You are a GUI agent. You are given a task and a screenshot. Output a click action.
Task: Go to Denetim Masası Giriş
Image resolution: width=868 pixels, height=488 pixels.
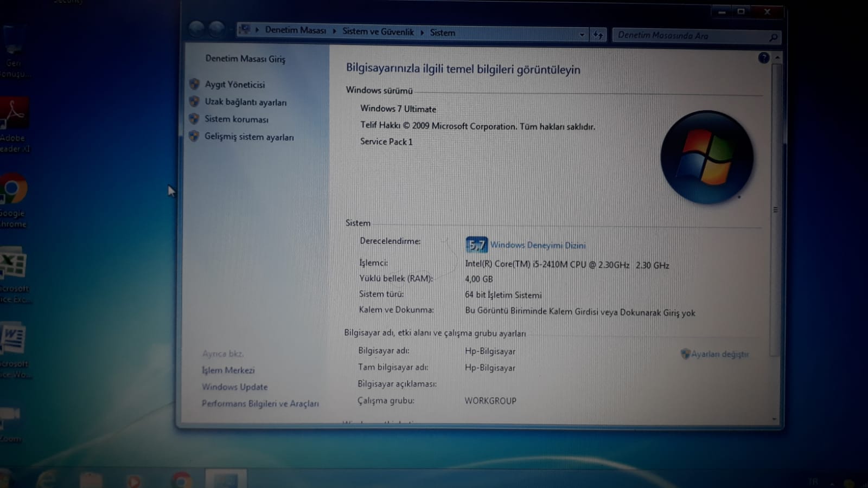click(x=245, y=59)
